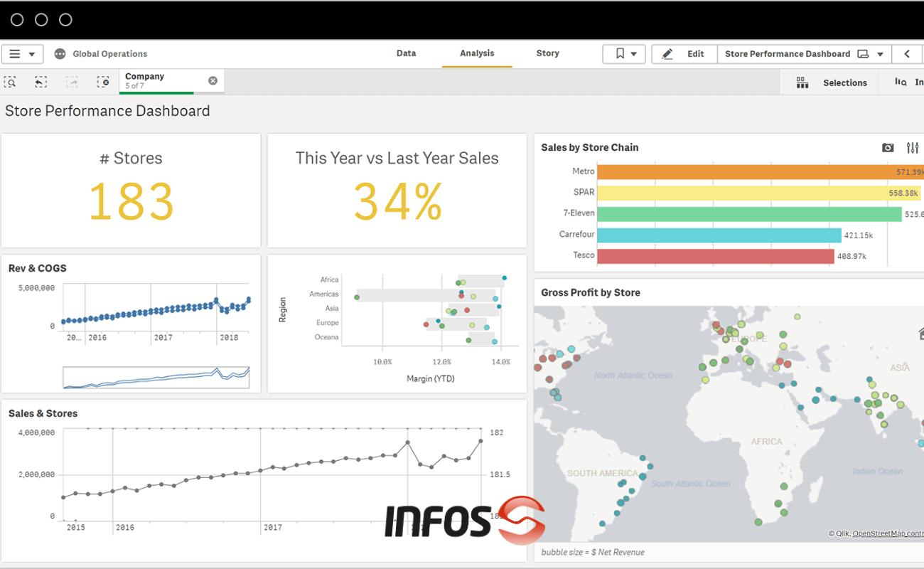Switch to the Story tab
Viewport: 924px width, 569px height.
547,53
